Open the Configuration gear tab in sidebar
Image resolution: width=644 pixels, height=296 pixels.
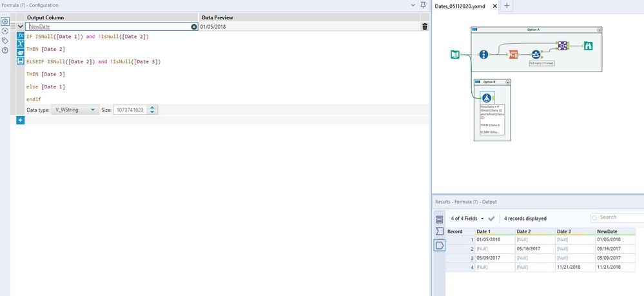(x=5, y=21)
